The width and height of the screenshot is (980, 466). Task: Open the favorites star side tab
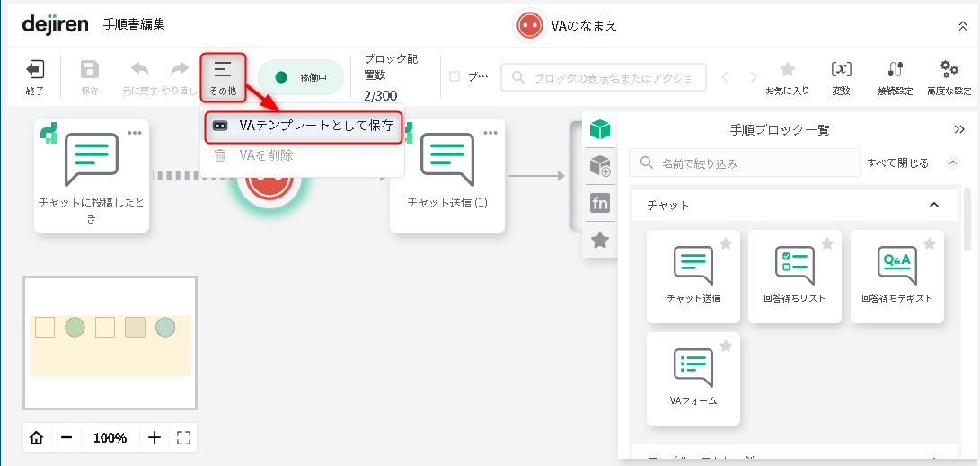click(599, 240)
